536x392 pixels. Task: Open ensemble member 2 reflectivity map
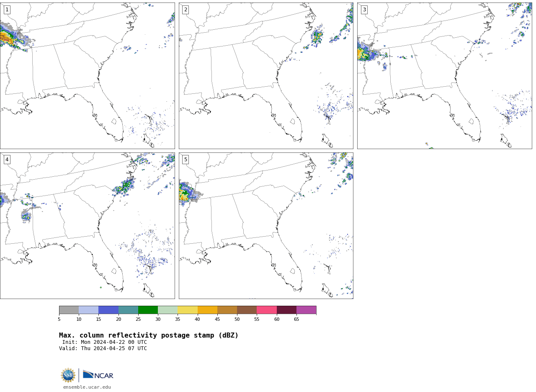(x=266, y=76)
